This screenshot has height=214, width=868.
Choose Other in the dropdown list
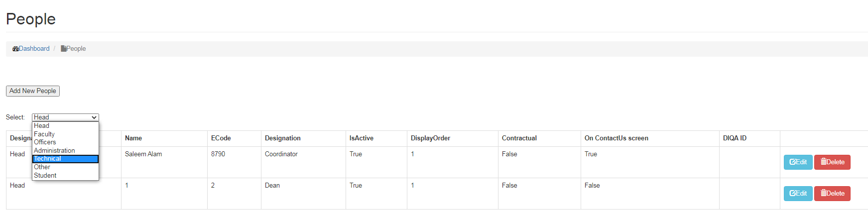coord(42,167)
